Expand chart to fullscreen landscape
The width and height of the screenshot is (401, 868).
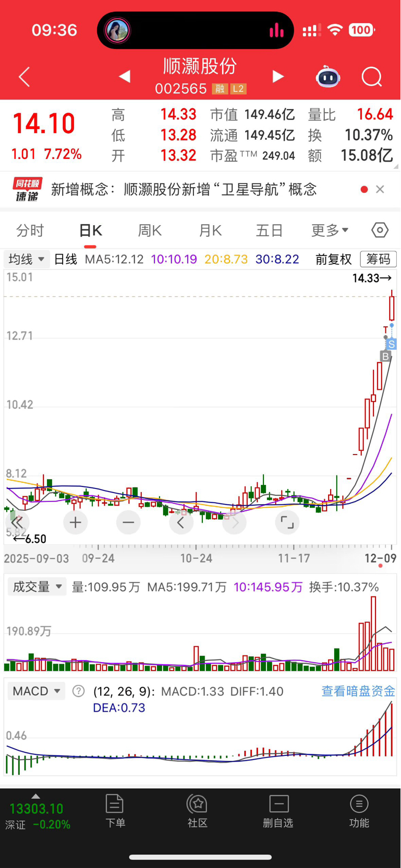pyautogui.click(x=287, y=522)
